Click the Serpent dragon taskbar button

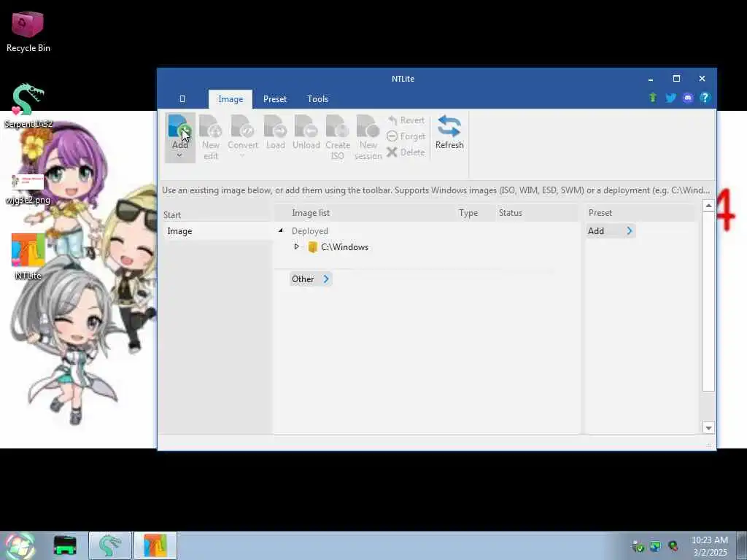pos(110,545)
